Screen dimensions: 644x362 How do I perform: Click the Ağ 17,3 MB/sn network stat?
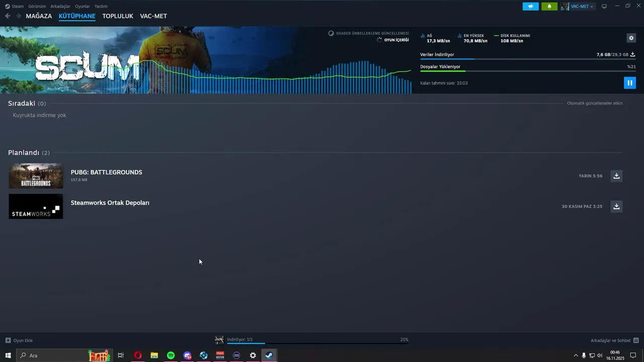(435, 38)
